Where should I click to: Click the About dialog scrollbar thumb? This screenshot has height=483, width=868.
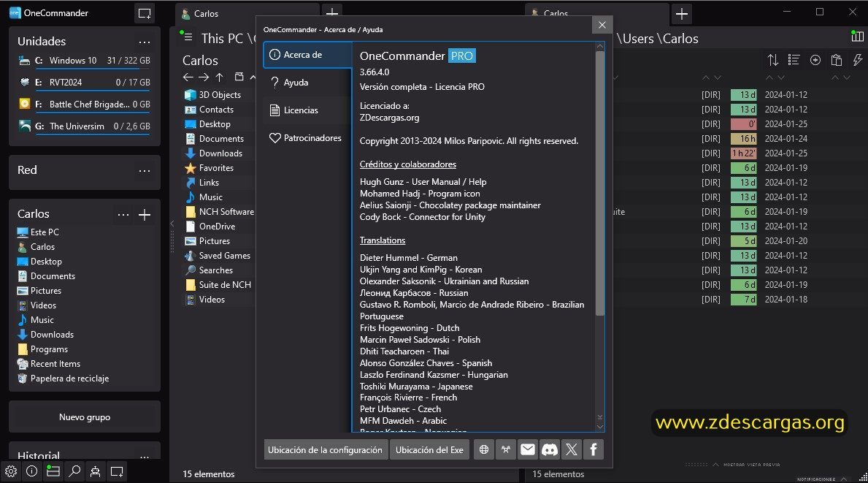click(599, 183)
